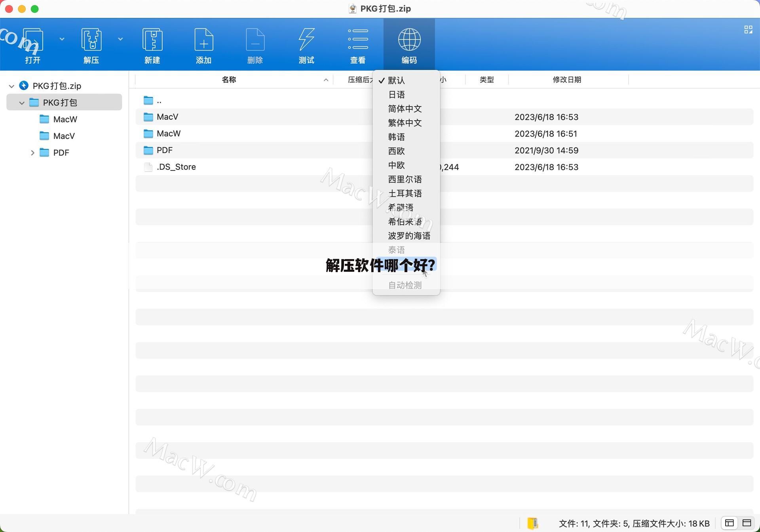
Task: Select 泰语 encoding option
Action: [406, 250]
